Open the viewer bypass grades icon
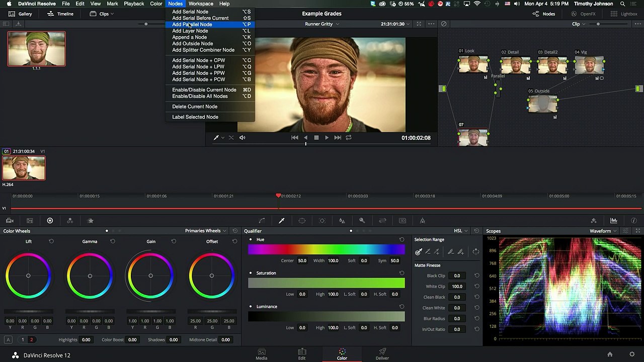The height and width of the screenshot is (362, 644). pos(444,24)
